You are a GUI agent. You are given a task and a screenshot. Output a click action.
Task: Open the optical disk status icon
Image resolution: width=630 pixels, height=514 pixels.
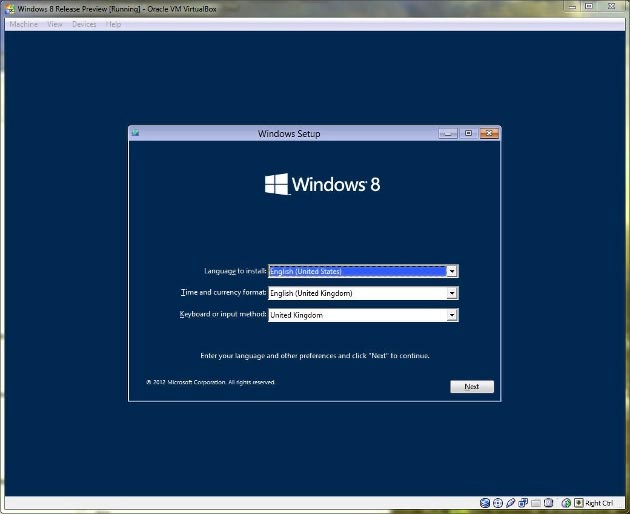point(497,503)
